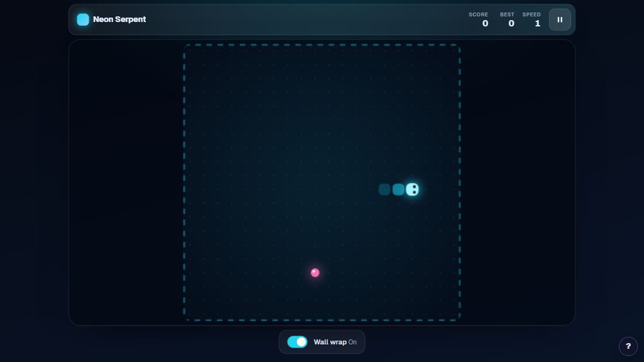Turn off the Wall wrap switch

[297, 342]
